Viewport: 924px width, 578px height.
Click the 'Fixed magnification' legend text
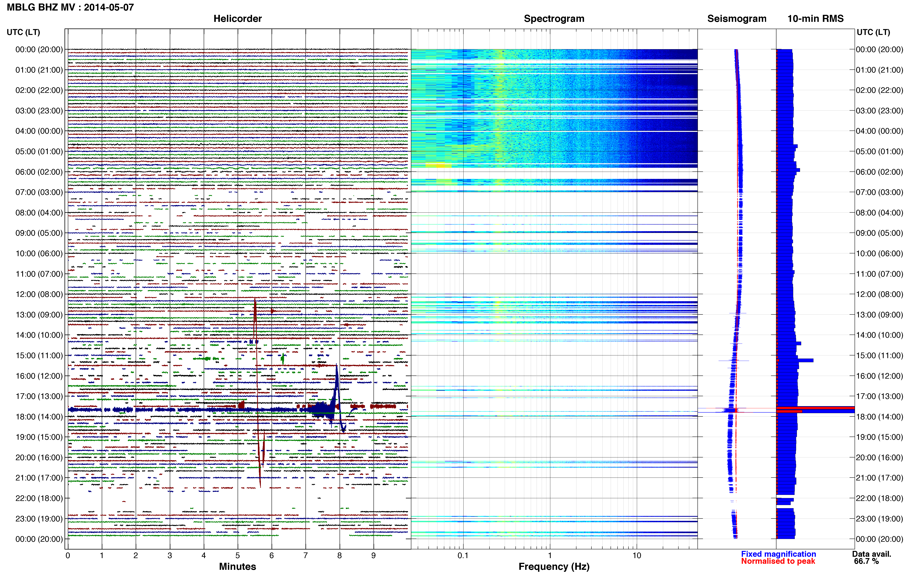(778, 554)
